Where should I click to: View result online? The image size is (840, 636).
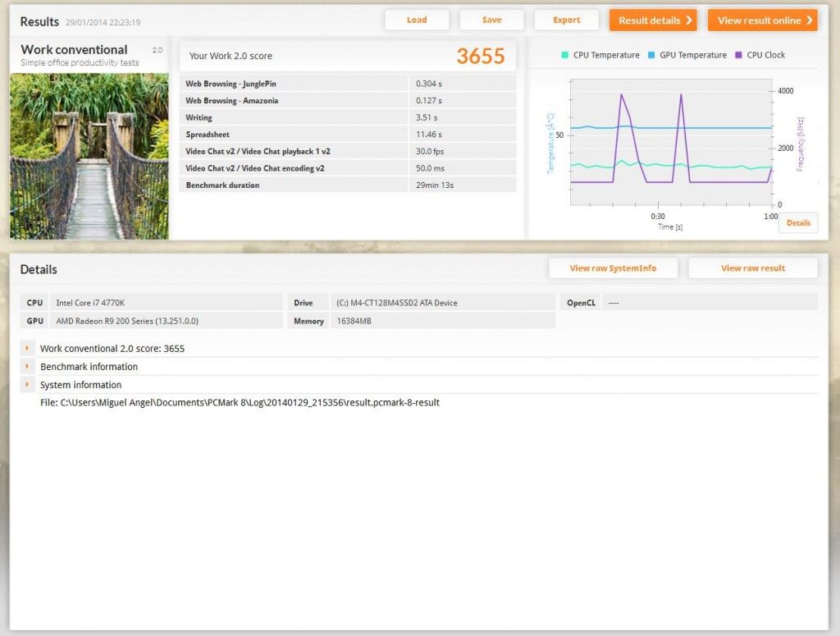point(763,21)
